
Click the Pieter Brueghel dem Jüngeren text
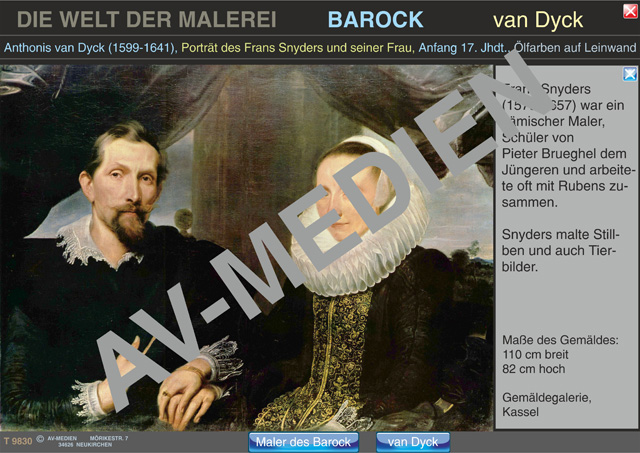[564, 162]
